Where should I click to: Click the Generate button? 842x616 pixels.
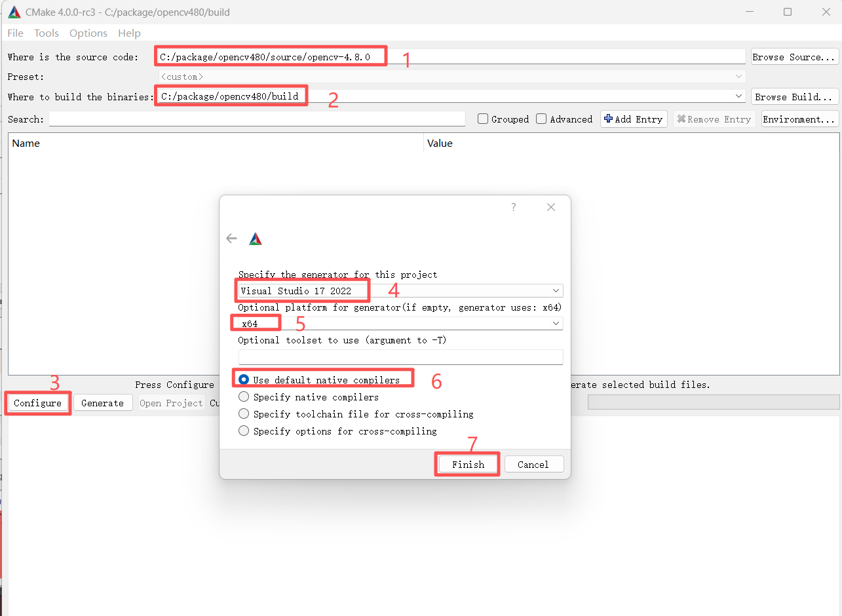(x=102, y=403)
